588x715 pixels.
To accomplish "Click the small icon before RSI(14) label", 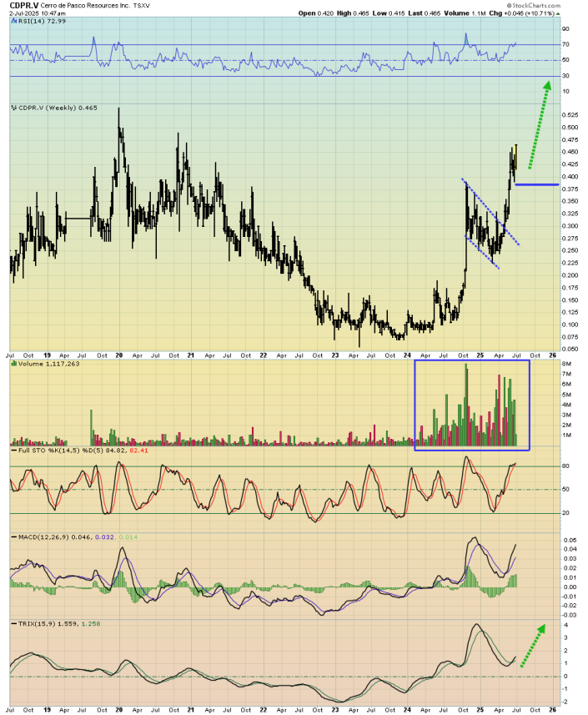I will click(14, 21).
